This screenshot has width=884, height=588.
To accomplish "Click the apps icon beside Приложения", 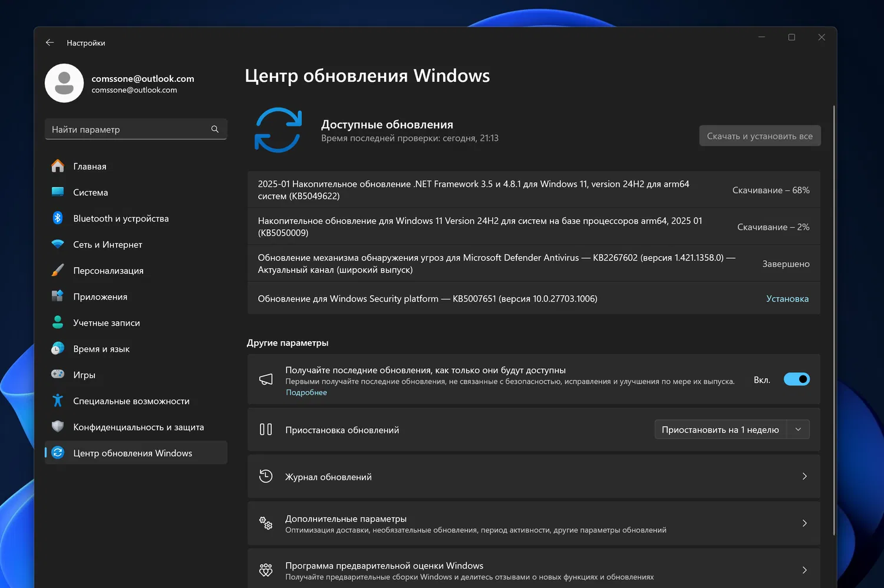I will pyautogui.click(x=58, y=296).
